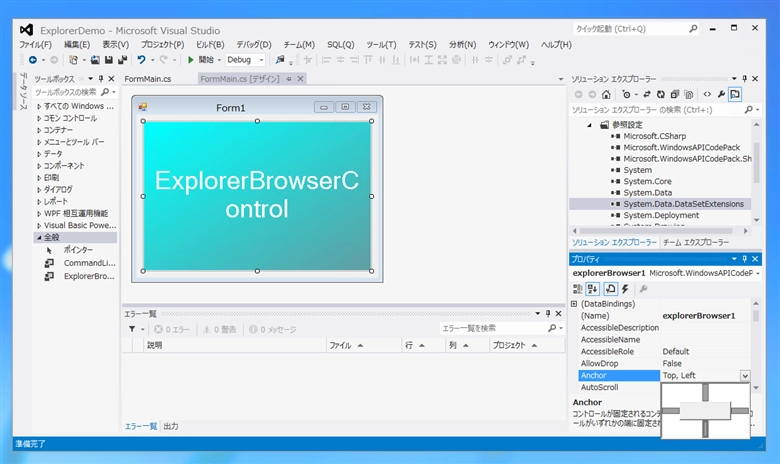The height and width of the screenshot is (464, 780).
Task: Pin the Error List panel
Action: click(x=548, y=313)
